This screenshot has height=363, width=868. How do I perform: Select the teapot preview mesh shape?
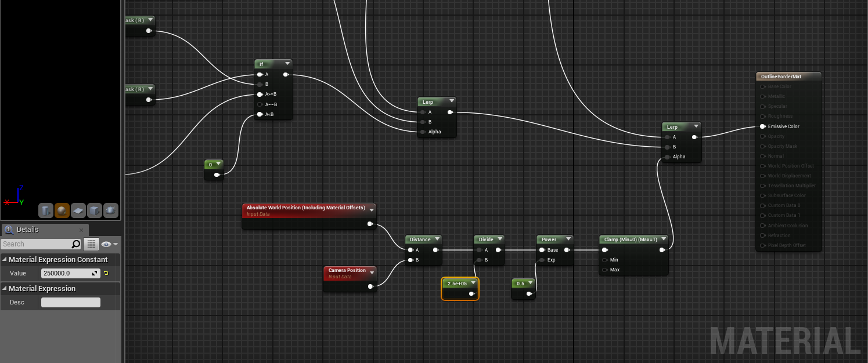110,210
